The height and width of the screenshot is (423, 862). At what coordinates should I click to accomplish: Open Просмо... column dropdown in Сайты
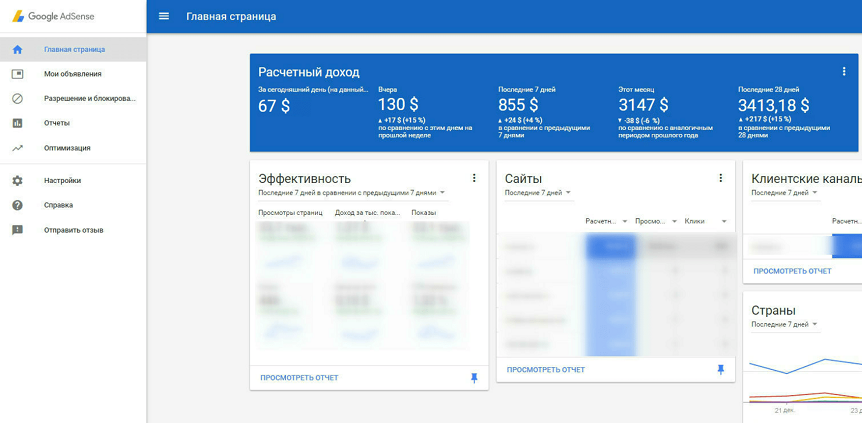pyautogui.click(x=656, y=221)
